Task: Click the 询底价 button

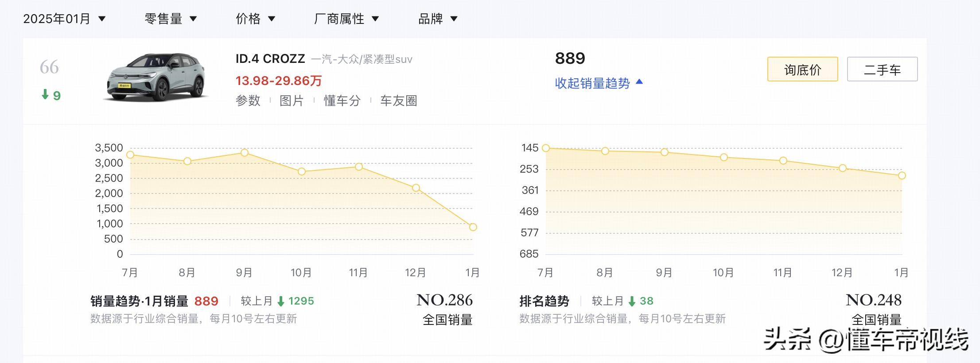Action: [802, 70]
